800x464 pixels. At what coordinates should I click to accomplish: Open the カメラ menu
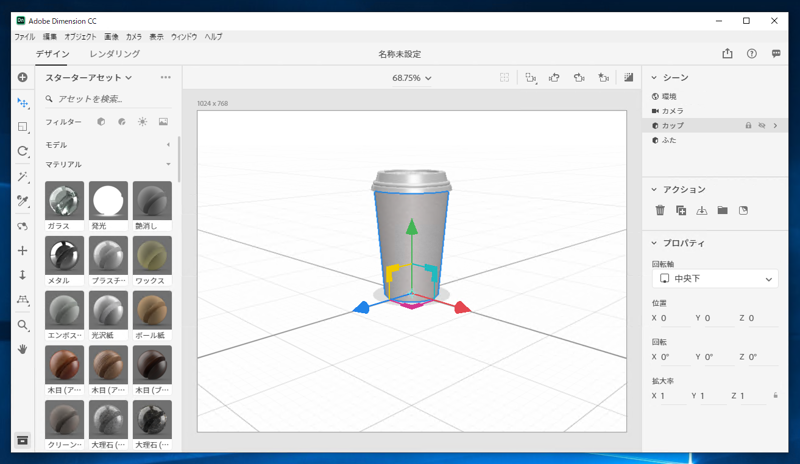tap(134, 37)
